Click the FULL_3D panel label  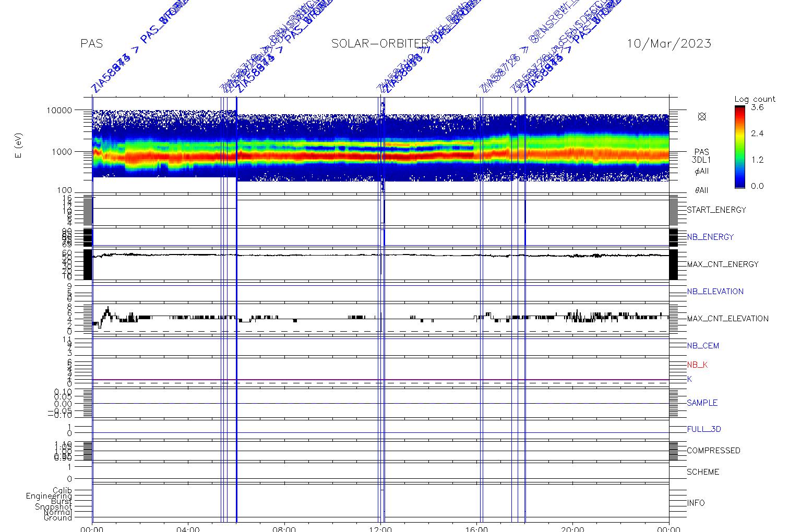(x=704, y=429)
